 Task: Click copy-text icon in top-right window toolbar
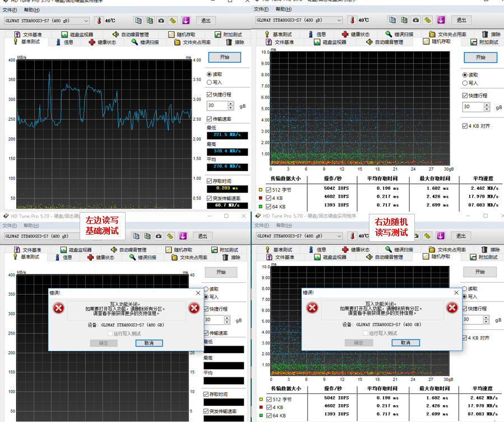[392, 20]
